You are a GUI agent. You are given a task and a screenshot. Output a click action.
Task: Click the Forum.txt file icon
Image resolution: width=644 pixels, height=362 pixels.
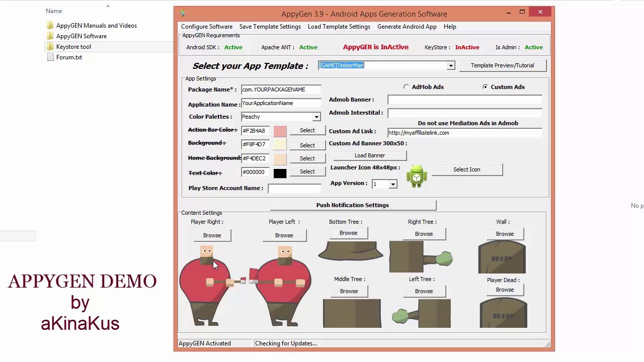(x=50, y=57)
